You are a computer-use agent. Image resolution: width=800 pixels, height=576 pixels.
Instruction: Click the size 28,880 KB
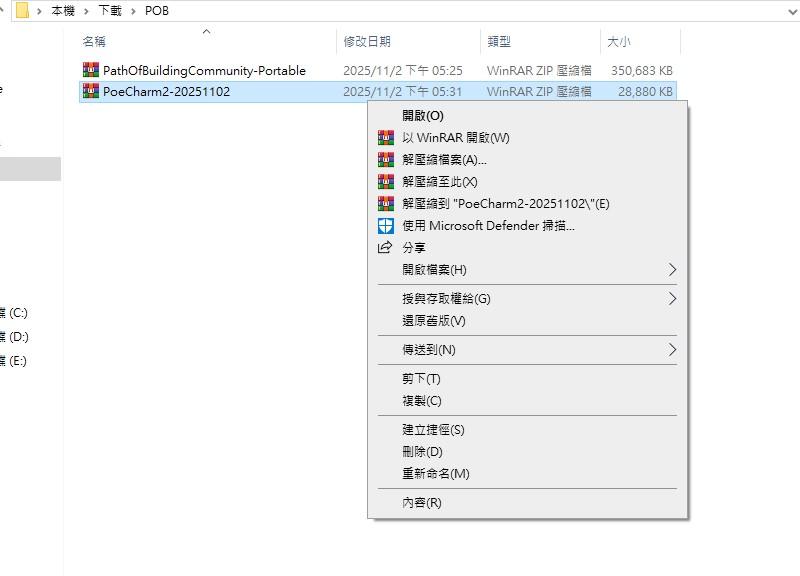[645, 92]
